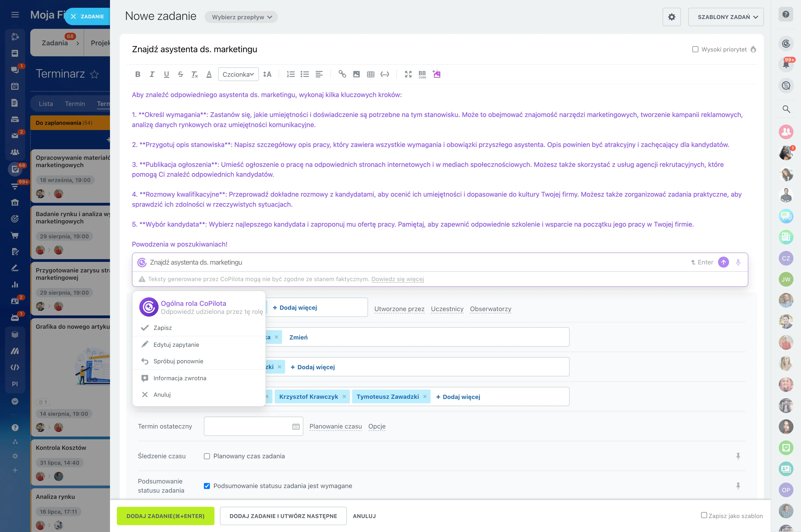Image resolution: width=801 pixels, height=532 pixels.
Task: Open the Dowiedz się więcej link
Action: tap(398, 279)
